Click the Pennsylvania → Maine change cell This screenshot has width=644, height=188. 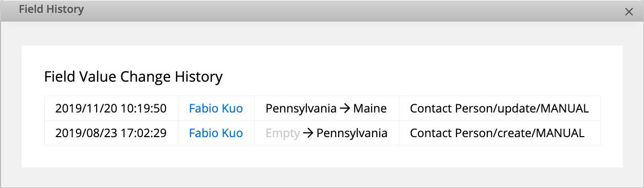[327, 108]
